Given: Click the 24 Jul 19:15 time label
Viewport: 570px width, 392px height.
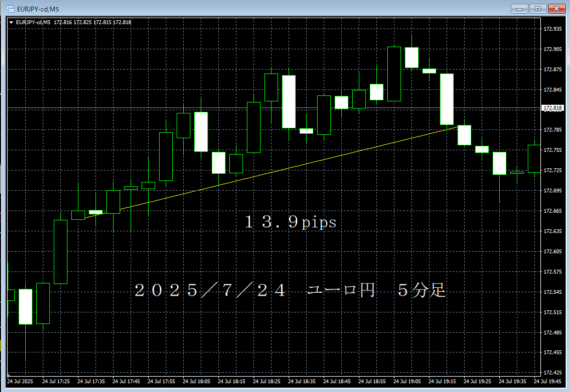Looking at the screenshot, I should (x=442, y=382).
